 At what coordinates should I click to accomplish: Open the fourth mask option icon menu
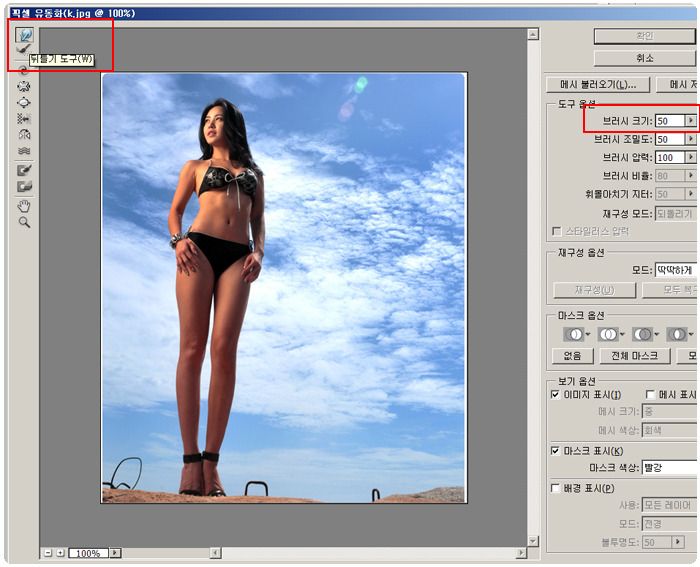click(679, 334)
